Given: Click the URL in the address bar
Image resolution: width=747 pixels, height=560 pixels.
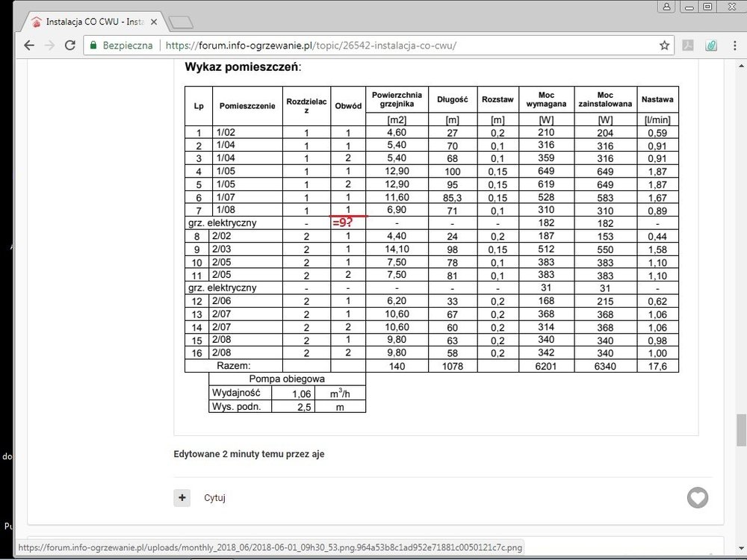Looking at the screenshot, I should [310, 45].
